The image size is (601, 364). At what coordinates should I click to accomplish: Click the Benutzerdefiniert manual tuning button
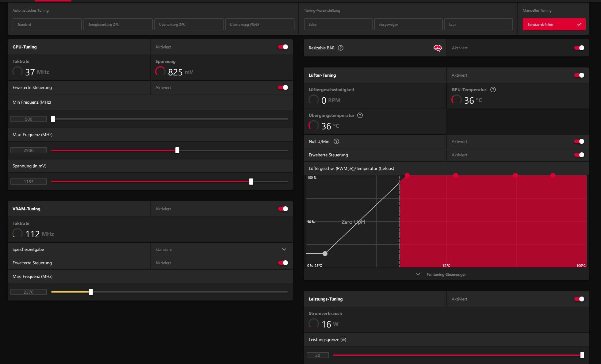[x=554, y=24]
